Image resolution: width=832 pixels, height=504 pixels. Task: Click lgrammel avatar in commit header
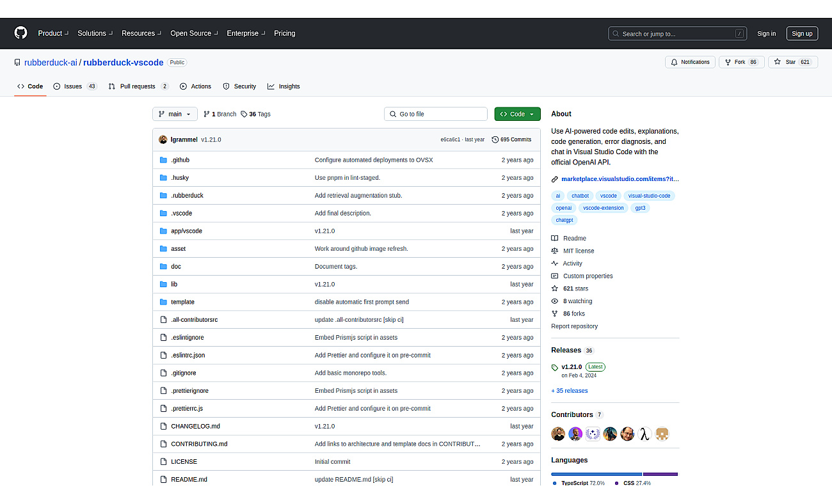point(163,139)
